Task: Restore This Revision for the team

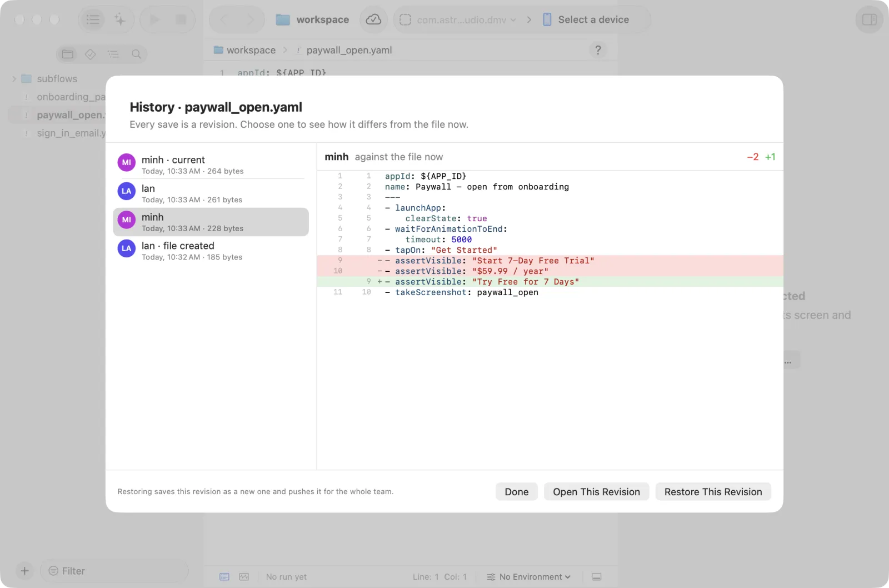Action: pos(713,492)
